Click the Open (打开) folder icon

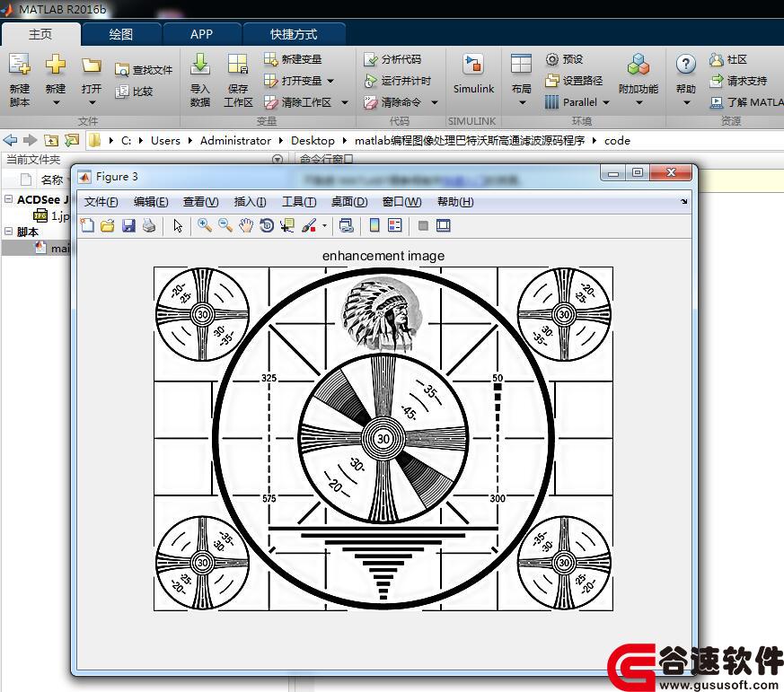coord(92,66)
